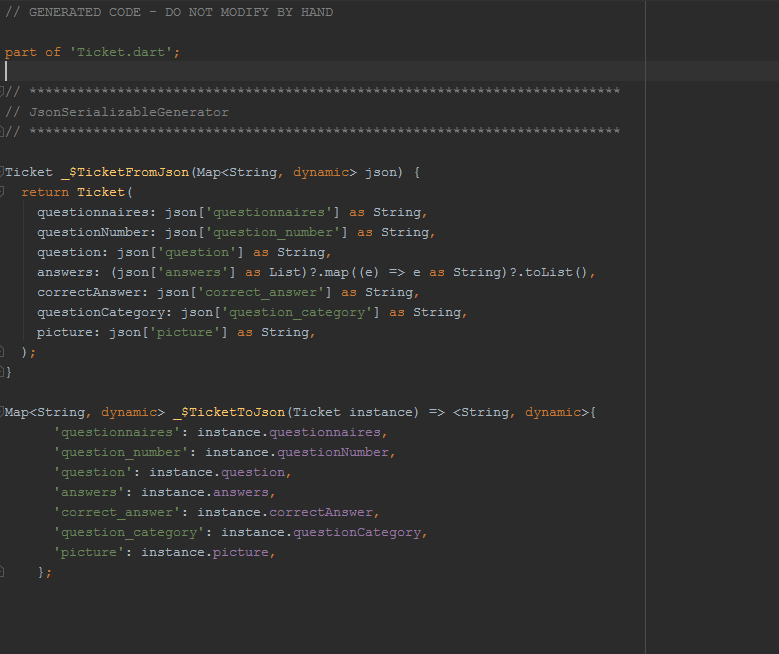Image resolution: width=779 pixels, height=654 pixels.
Task: Click json['picture'] key string
Action: 185,332
